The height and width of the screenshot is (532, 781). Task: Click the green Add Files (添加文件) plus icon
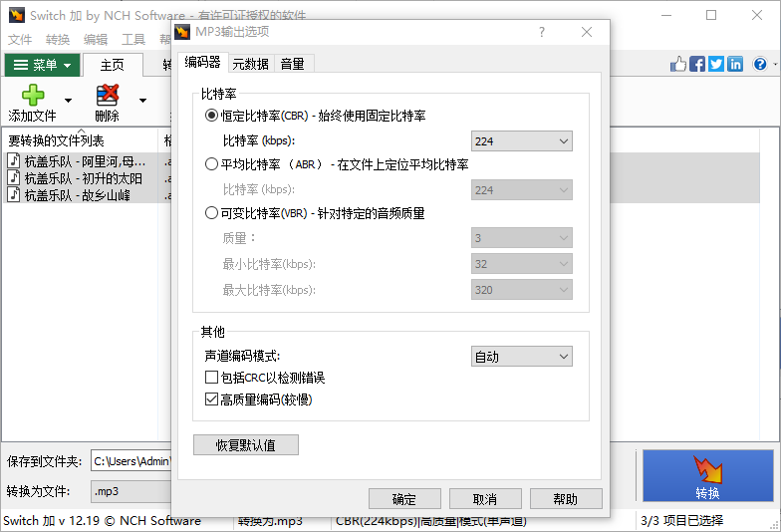(x=33, y=95)
